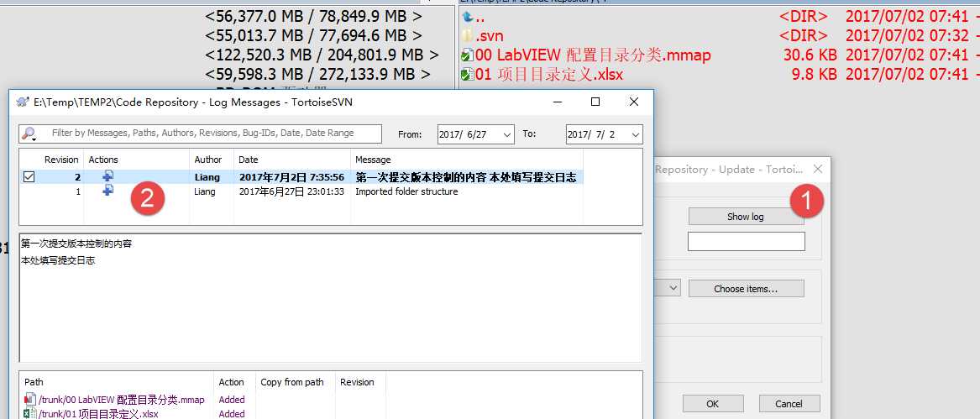The height and width of the screenshot is (419, 980).
Task: Click the Added action icon for revision 2
Action: pyautogui.click(x=108, y=177)
